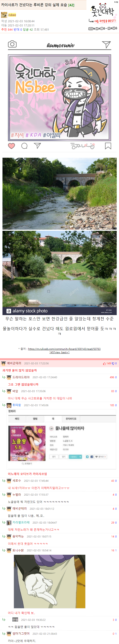Click the share arrow icon next to speech bubble

point(37,146)
